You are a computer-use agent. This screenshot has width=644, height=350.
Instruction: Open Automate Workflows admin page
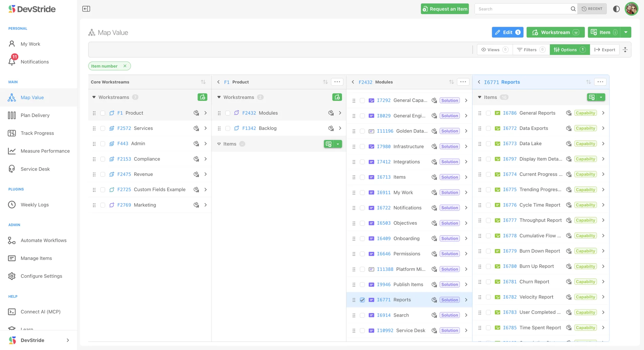tap(43, 240)
